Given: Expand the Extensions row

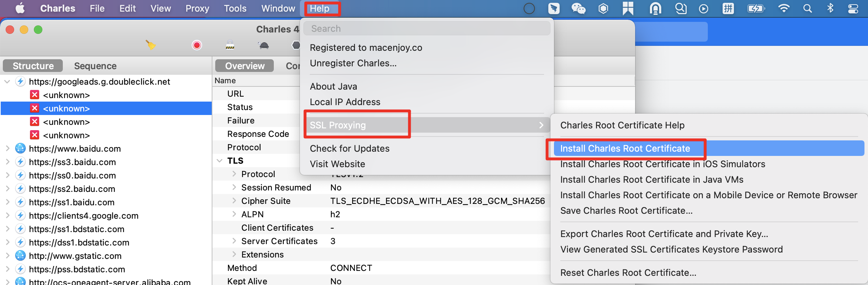Looking at the screenshot, I should [234, 254].
